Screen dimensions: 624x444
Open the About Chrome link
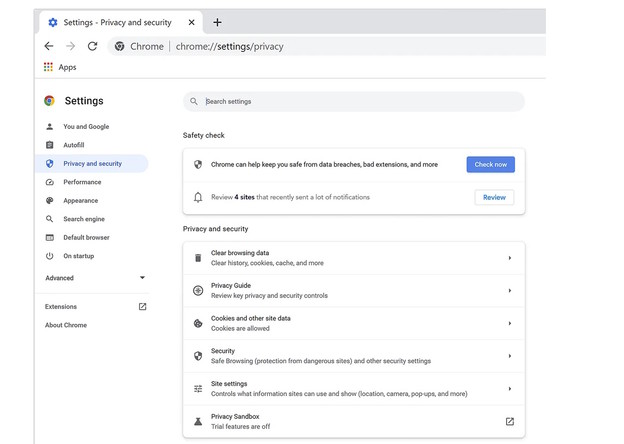pyautogui.click(x=66, y=325)
